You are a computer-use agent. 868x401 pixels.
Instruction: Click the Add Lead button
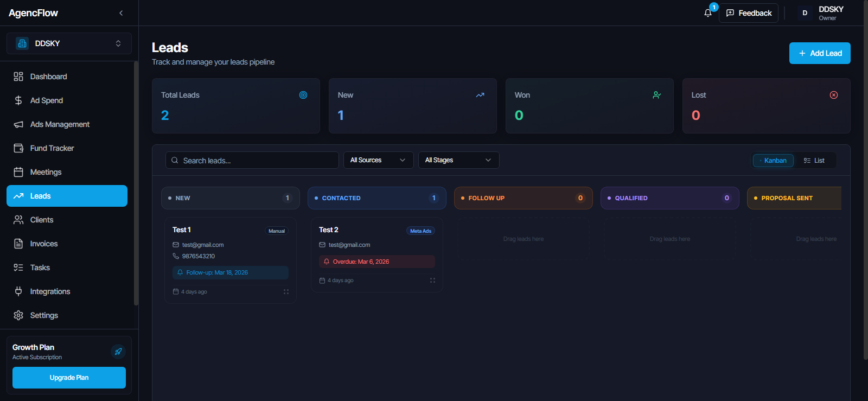pyautogui.click(x=820, y=53)
